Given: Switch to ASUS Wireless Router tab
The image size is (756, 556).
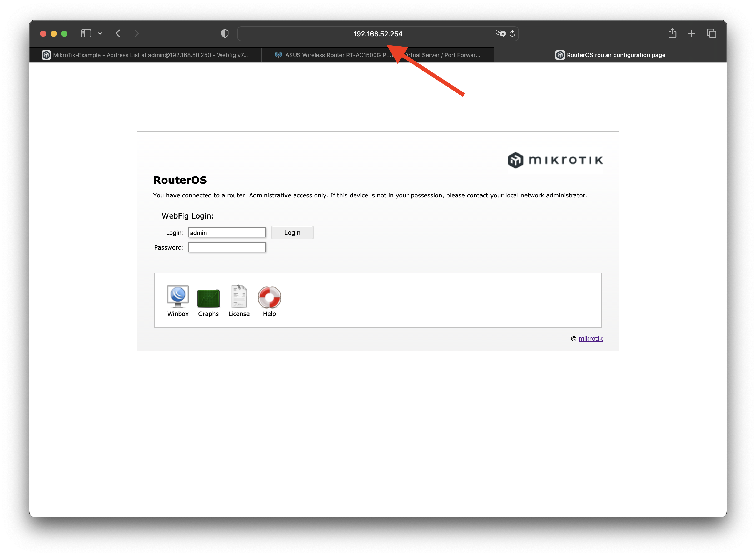Looking at the screenshot, I should (x=377, y=55).
